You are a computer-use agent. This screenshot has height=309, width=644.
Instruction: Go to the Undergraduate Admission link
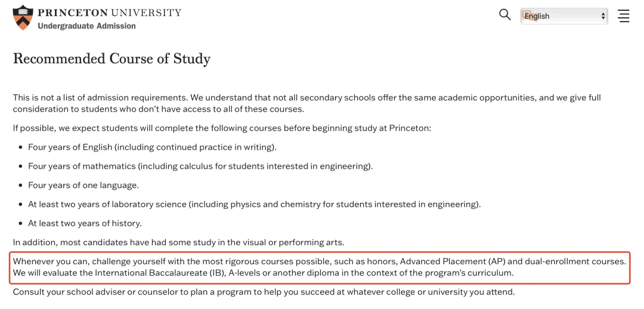pyautogui.click(x=86, y=26)
